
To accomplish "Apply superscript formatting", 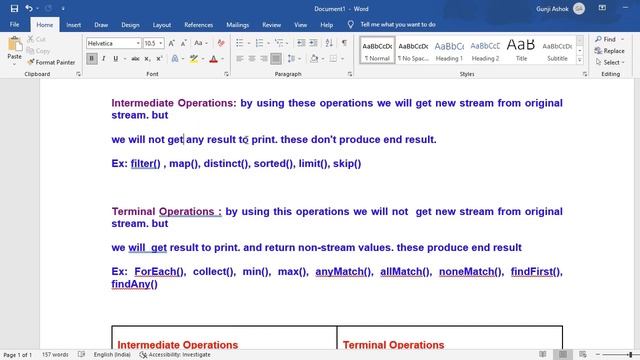I will [159, 59].
